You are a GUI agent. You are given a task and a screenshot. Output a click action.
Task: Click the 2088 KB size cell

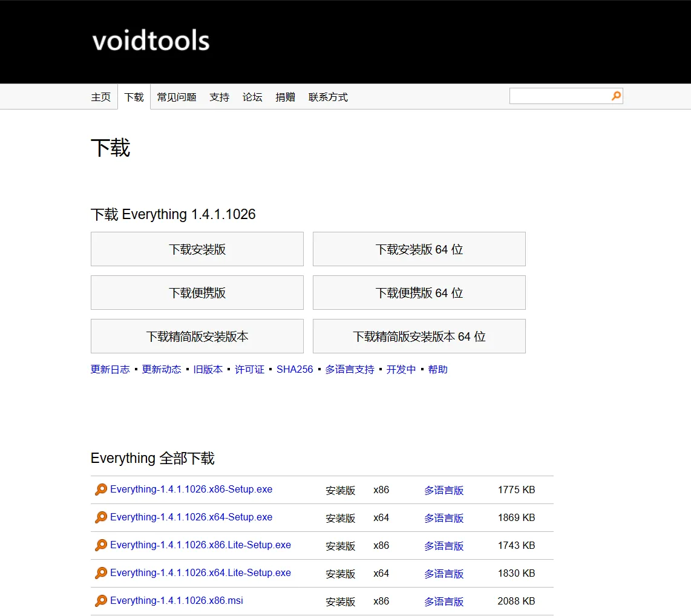tap(517, 601)
